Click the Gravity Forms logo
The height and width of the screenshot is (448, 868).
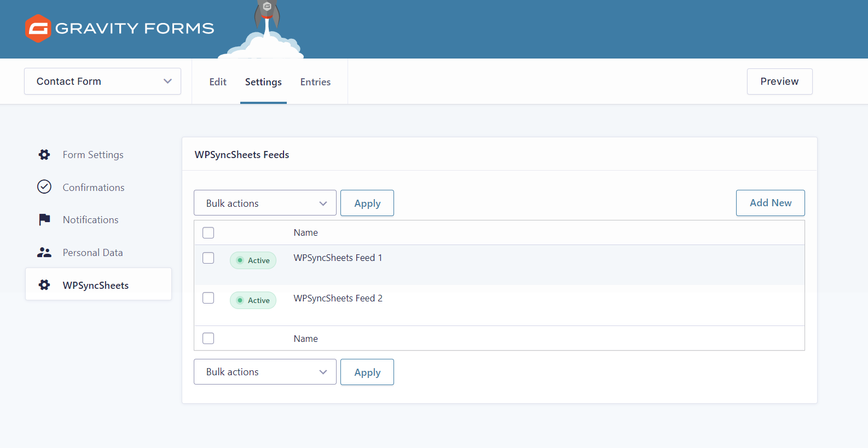119,28
